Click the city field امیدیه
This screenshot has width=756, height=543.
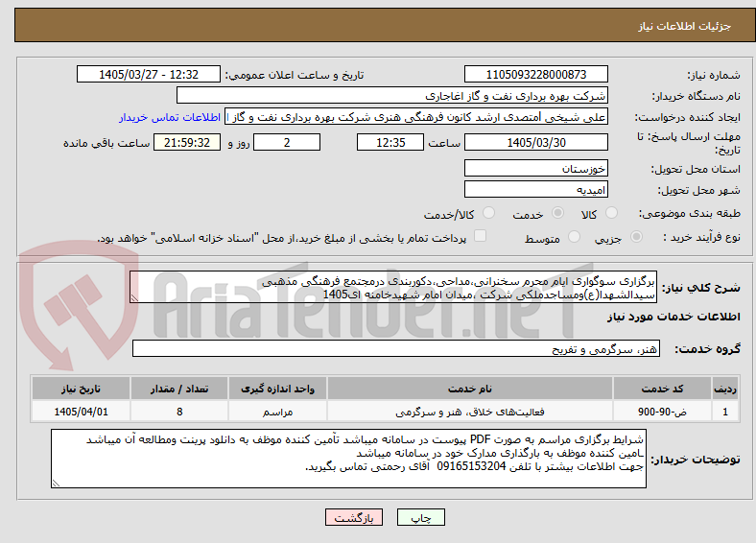pos(535,190)
